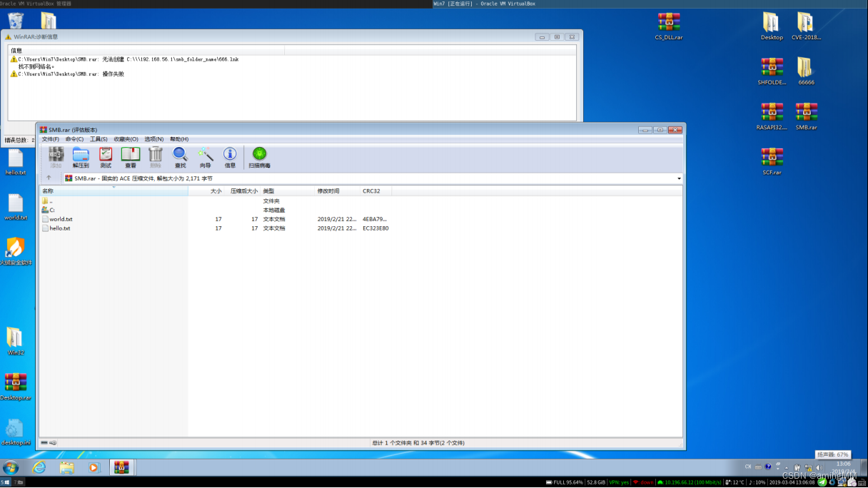This screenshot has width=868, height=488.
Task: Click the 信息 (Info) toolbar icon
Action: pyautogui.click(x=230, y=158)
